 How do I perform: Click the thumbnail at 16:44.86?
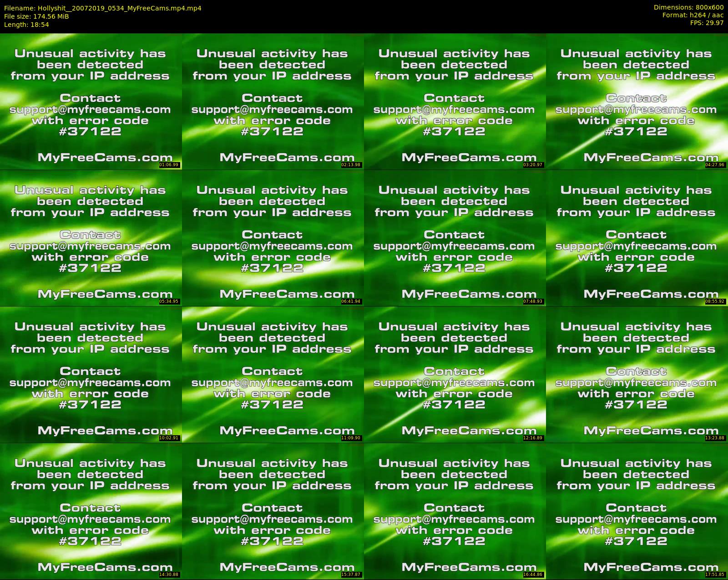coord(455,511)
